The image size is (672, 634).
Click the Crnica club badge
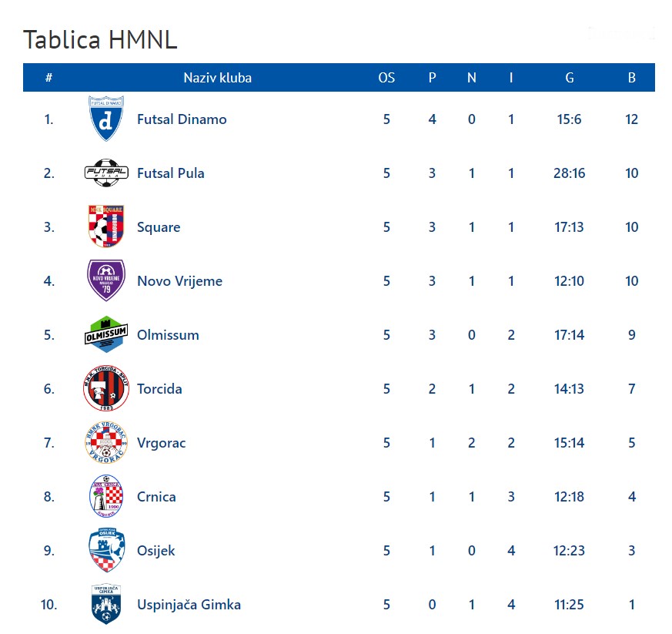point(106,496)
